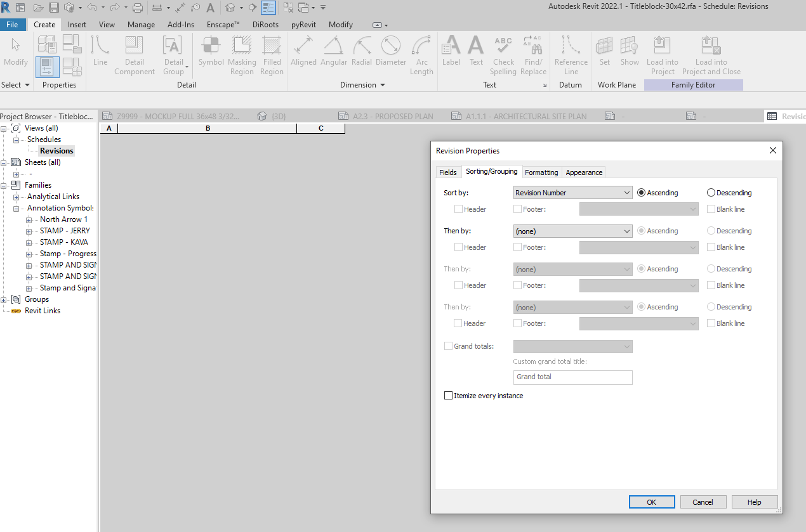Run Check Spelling
This screenshot has height=532, width=806.
point(503,56)
